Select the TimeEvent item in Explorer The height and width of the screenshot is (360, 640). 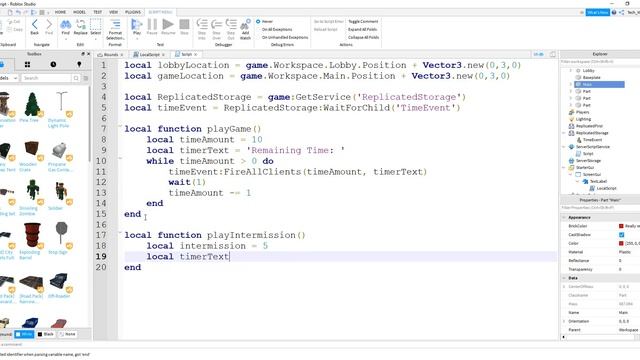(x=592, y=140)
